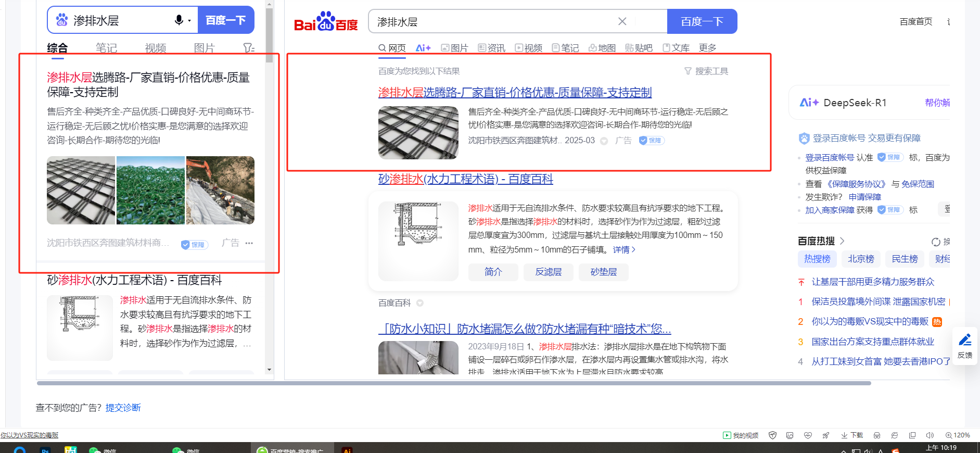Switch to 视频 tab in mobile preview
980x453 pixels.
[155, 48]
